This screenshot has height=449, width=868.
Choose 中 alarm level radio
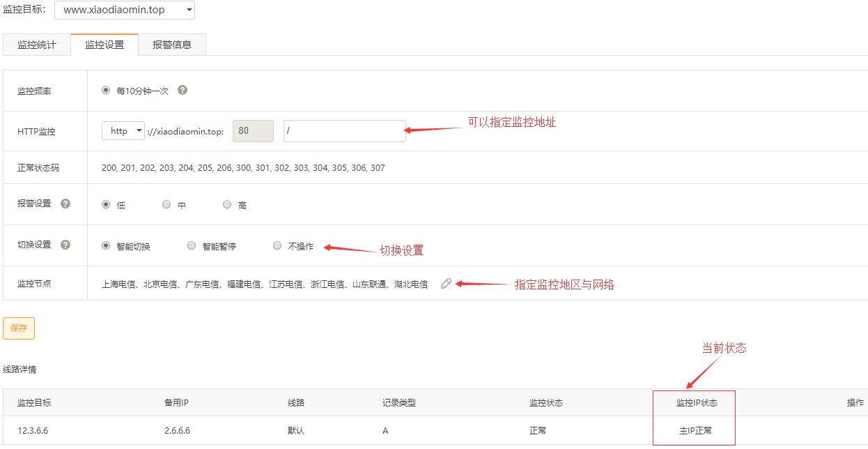(166, 204)
